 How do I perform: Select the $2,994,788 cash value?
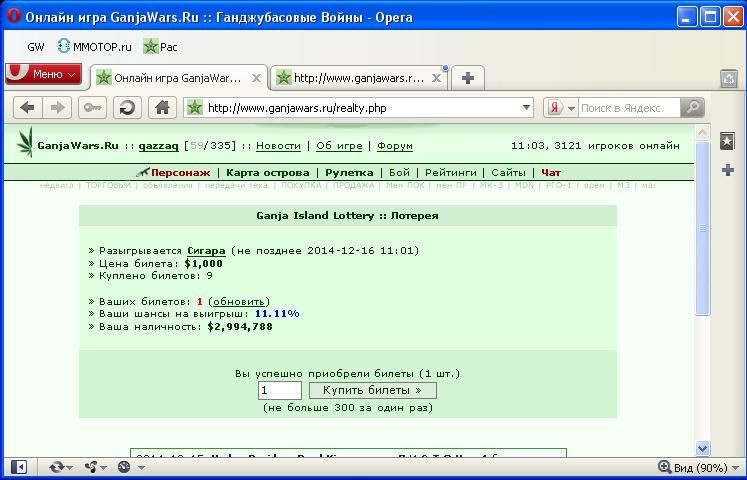(x=240, y=327)
